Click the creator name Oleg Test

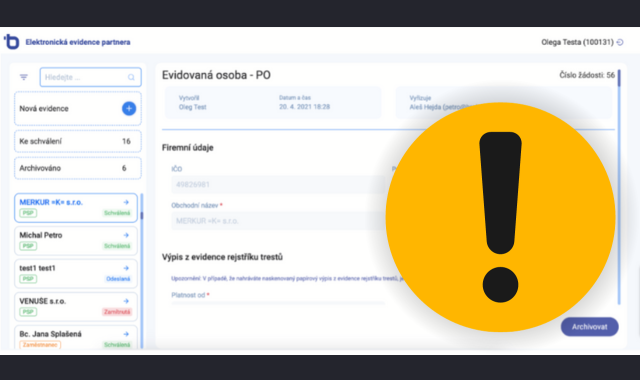coord(193,107)
